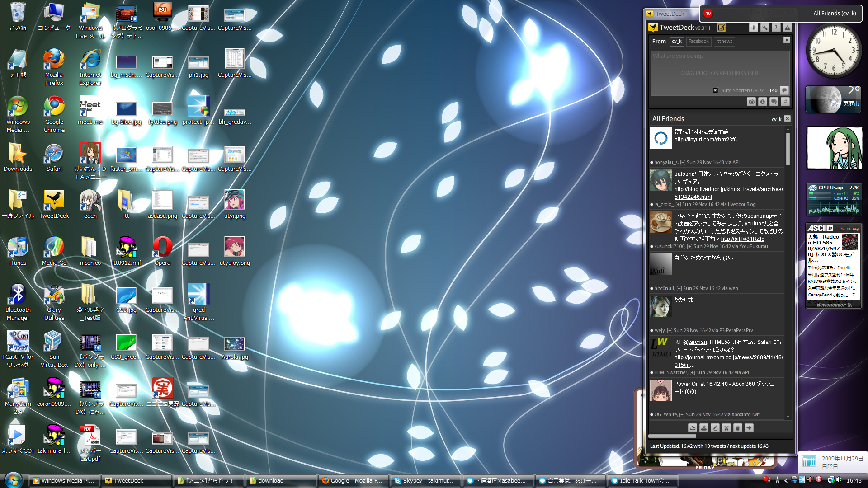
Task: Open TweetDeck help question mark icon
Action: [x=776, y=28]
